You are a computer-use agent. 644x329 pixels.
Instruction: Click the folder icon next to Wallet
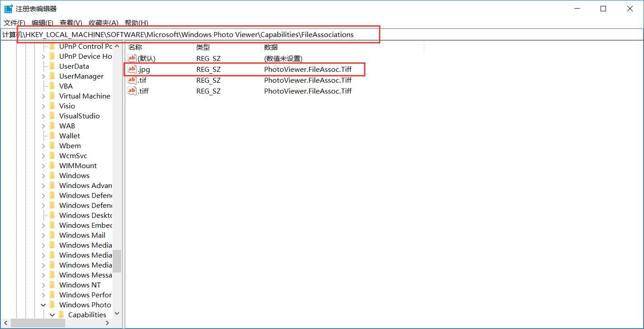click(x=52, y=136)
